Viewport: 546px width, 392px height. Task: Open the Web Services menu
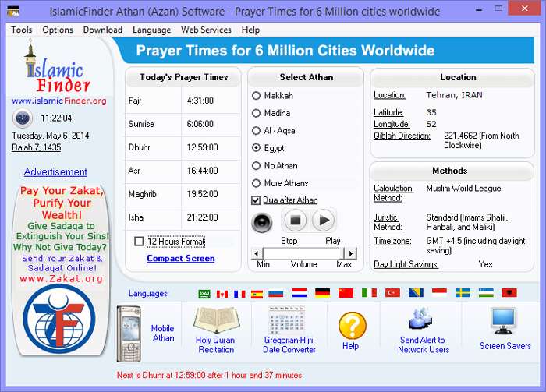(x=206, y=30)
